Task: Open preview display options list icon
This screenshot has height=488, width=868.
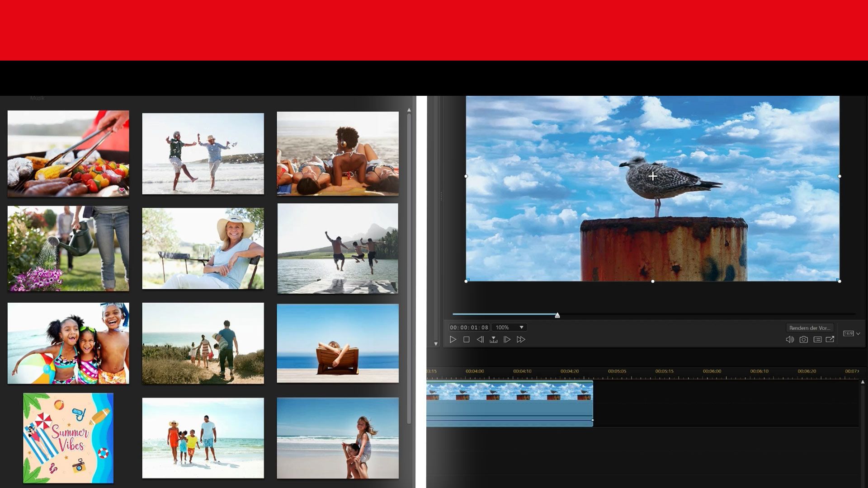Action: (817, 339)
